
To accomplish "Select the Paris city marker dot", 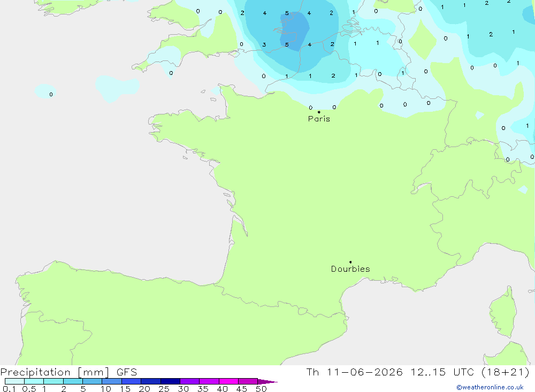I will [319, 112].
